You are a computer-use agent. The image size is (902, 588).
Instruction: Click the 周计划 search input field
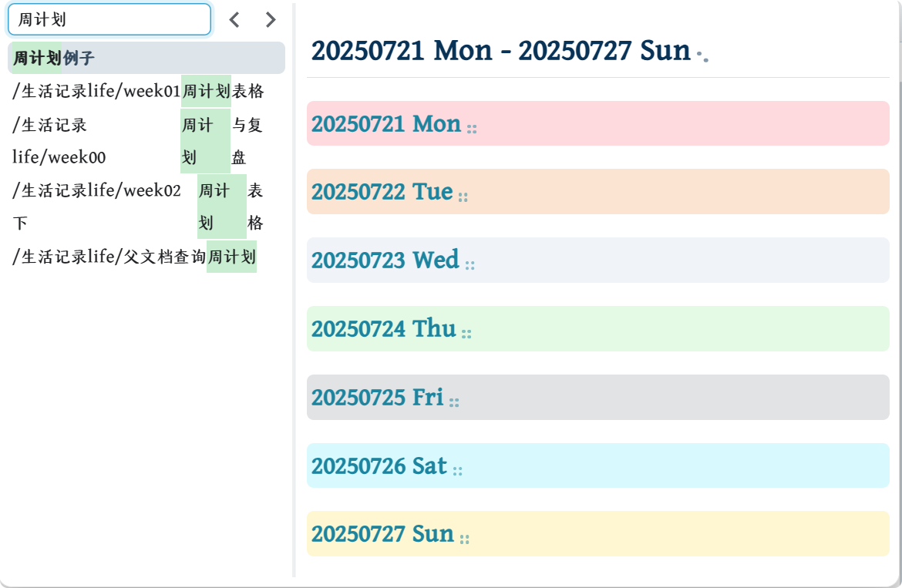[109, 20]
